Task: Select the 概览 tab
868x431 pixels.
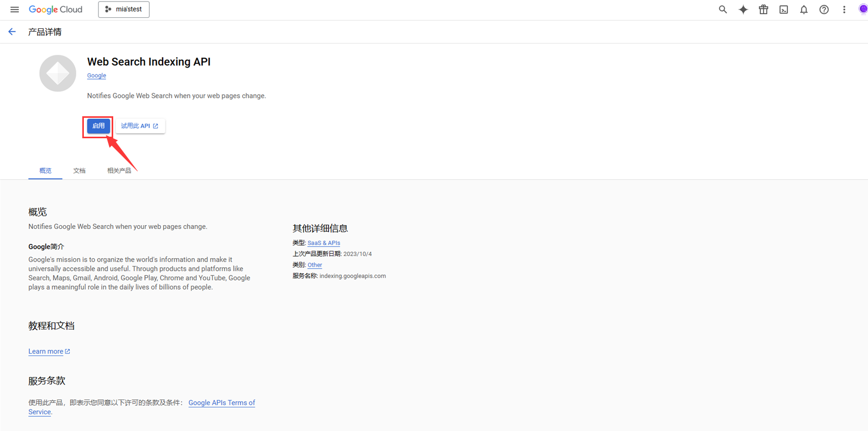Action: [46, 171]
